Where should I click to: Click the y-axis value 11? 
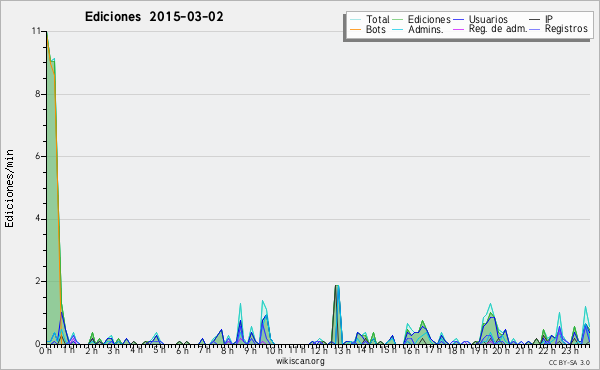(36, 31)
